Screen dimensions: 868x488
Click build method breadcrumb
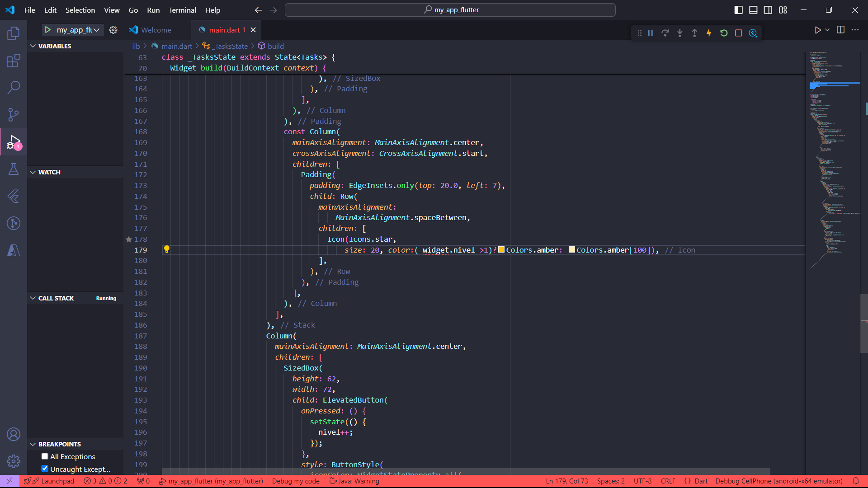pos(275,46)
